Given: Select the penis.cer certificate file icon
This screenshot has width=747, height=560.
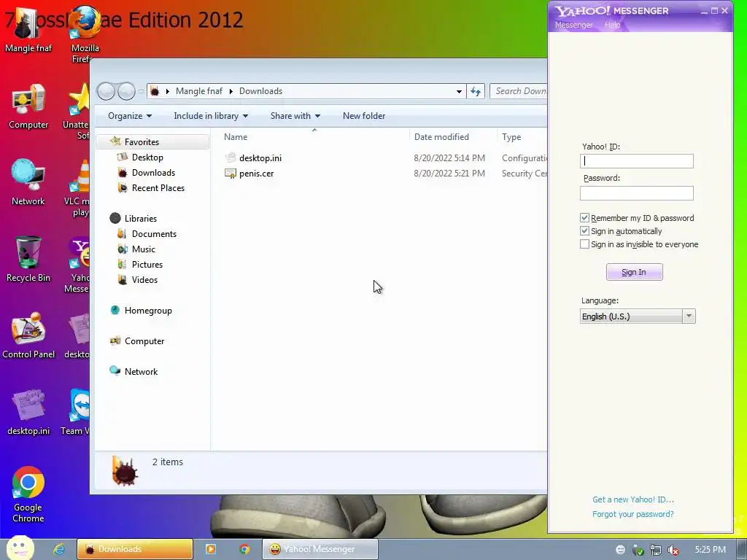Looking at the screenshot, I should tap(231, 174).
